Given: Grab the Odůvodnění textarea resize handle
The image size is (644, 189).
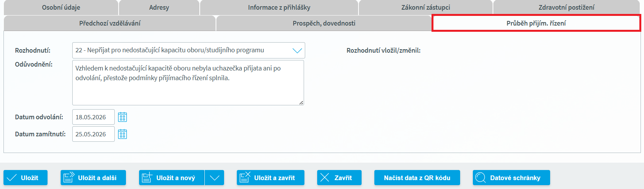Looking at the screenshot, I should (301, 103).
